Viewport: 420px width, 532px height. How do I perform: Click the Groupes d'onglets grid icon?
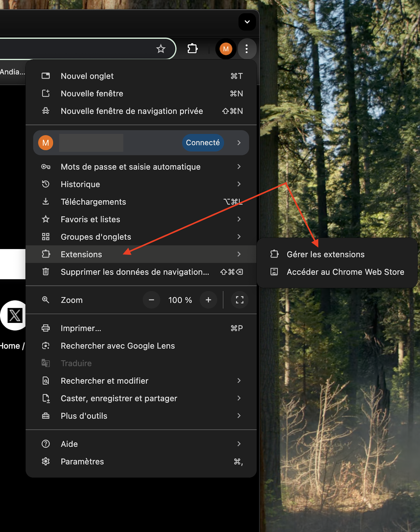point(46,237)
